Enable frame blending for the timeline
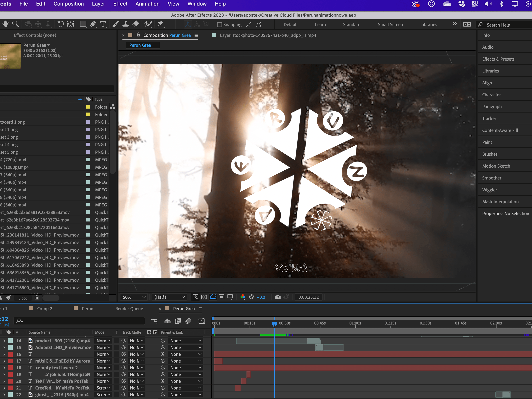 (x=178, y=321)
